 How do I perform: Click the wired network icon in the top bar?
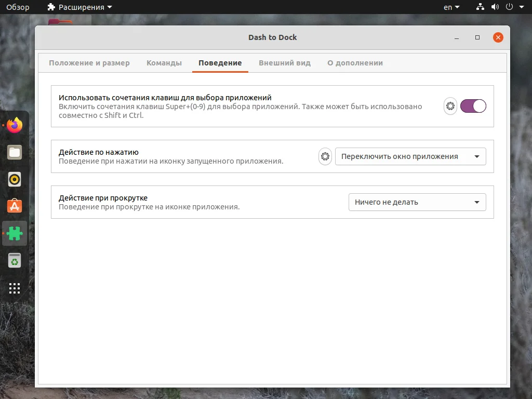pyautogui.click(x=480, y=7)
